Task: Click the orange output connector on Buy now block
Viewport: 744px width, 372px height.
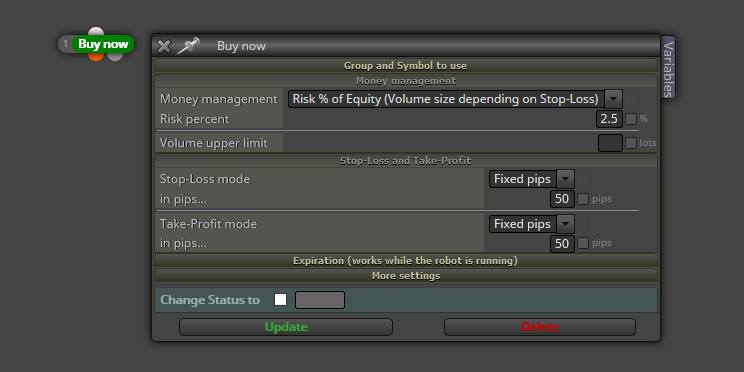Action: 96,56
